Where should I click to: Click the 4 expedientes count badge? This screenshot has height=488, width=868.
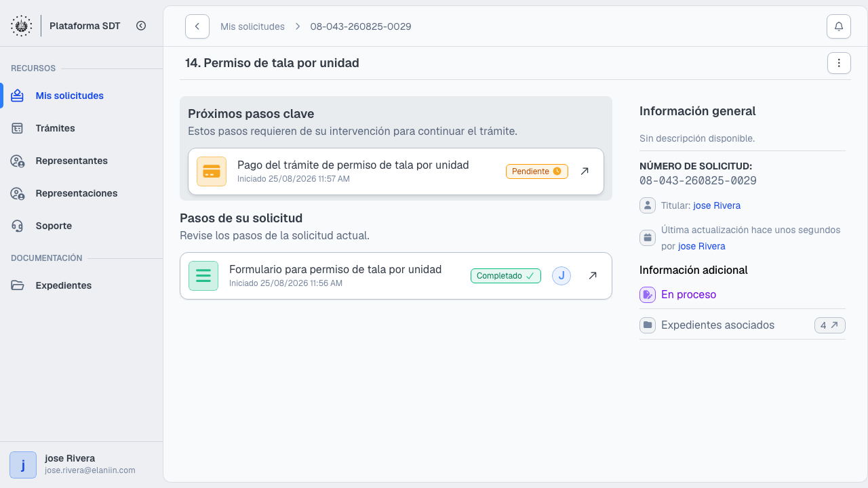(x=830, y=325)
